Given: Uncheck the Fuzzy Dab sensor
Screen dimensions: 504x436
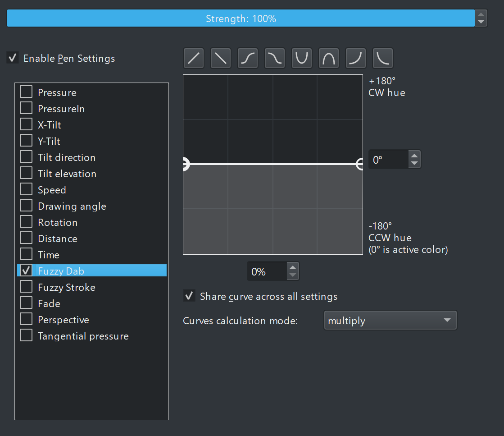Looking at the screenshot, I should tap(27, 271).
